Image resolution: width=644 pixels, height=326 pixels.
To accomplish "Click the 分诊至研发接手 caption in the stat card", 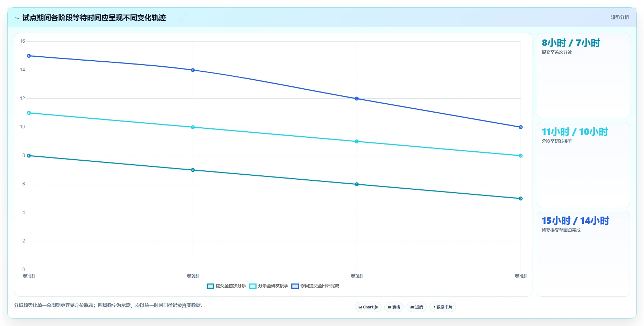I will pyautogui.click(x=557, y=141).
